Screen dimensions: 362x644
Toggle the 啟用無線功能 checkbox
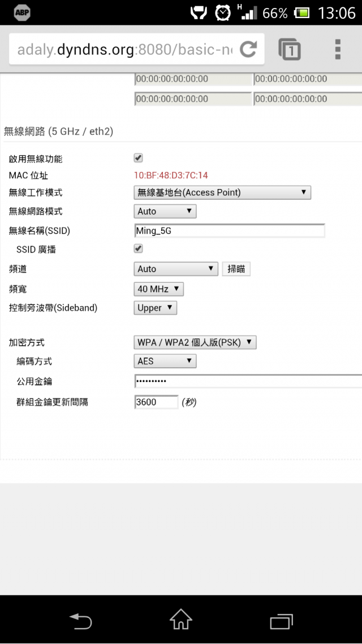coord(139,158)
